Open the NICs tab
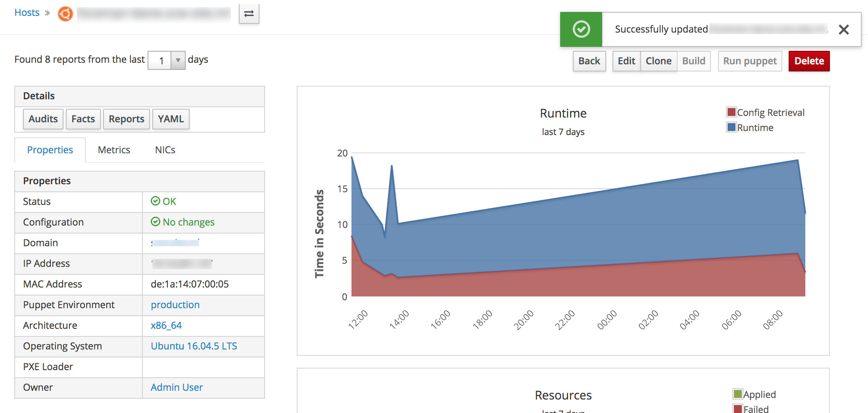Image resolution: width=868 pixels, height=413 pixels. click(x=165, y=150)
